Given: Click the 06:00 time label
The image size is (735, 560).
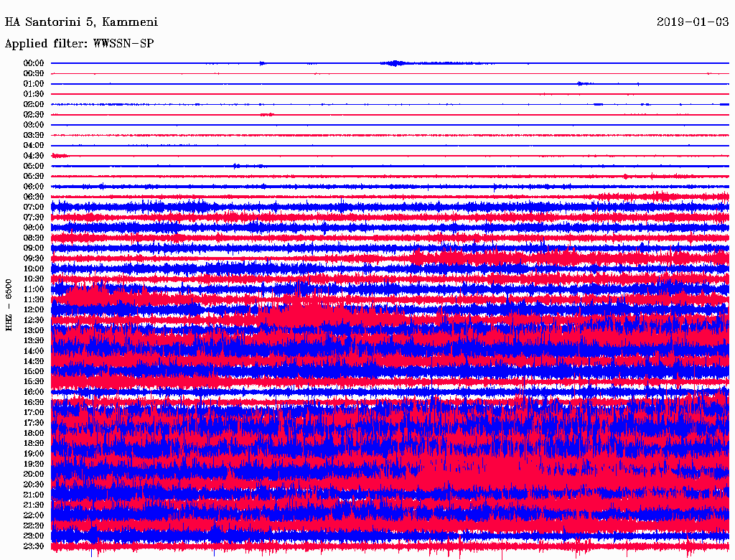Looking at the screenshot, I should pyautogui.click(x=34, y=187).
